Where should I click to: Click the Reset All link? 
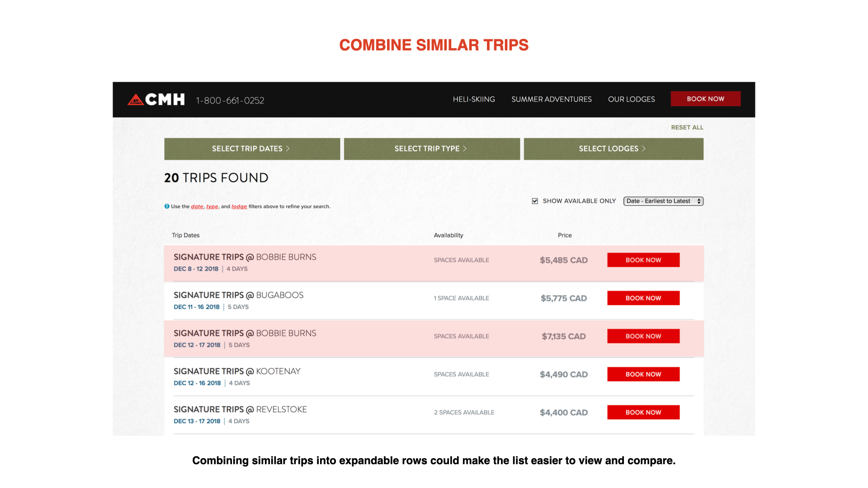click(x=687, y=127)
